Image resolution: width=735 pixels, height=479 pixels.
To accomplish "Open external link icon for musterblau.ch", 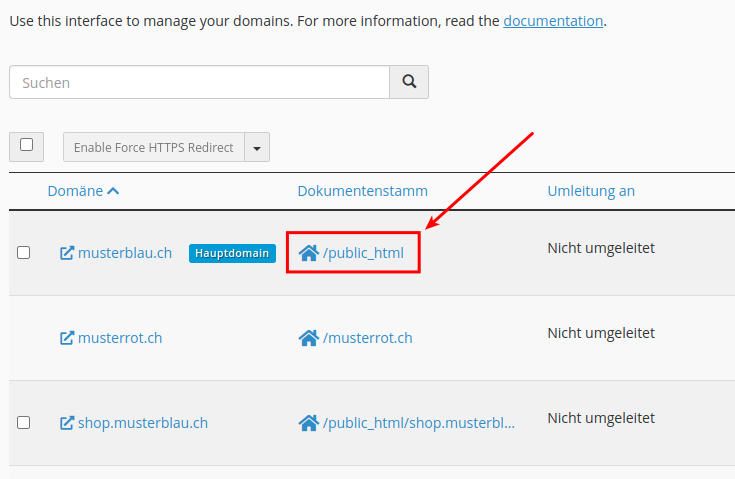I will pyautogui.click(x=67, y=253).
